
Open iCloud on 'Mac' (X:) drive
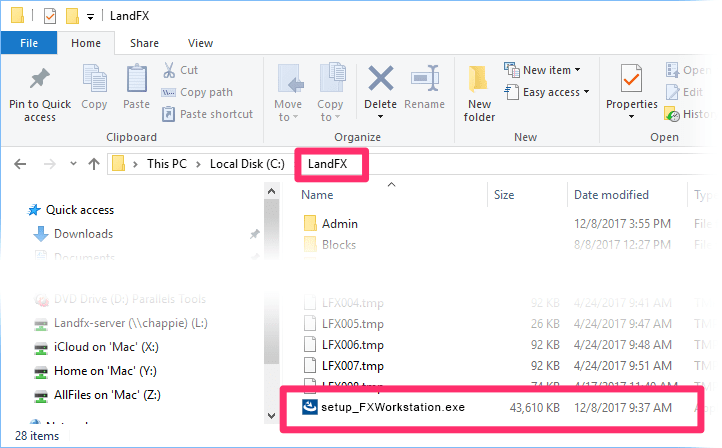pos(106,347)
